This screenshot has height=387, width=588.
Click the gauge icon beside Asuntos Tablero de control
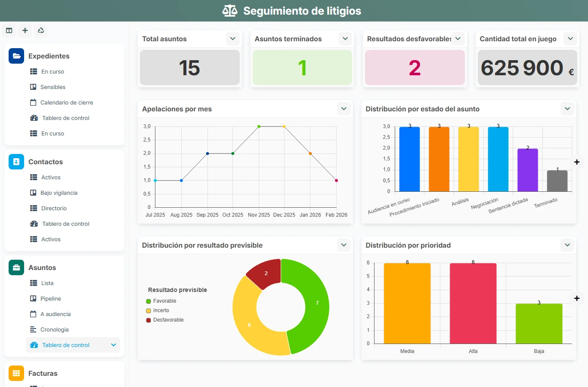pyautogui.click(x=34, y=345)
